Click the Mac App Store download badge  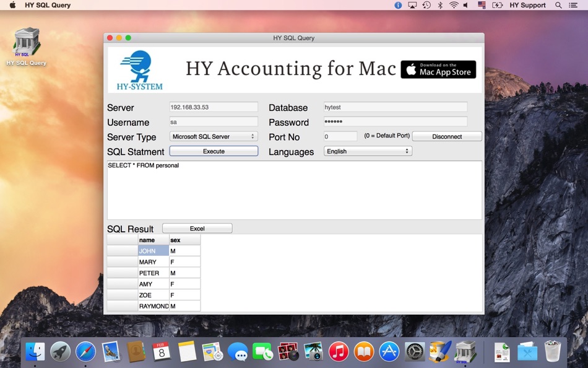click(438, 69)
